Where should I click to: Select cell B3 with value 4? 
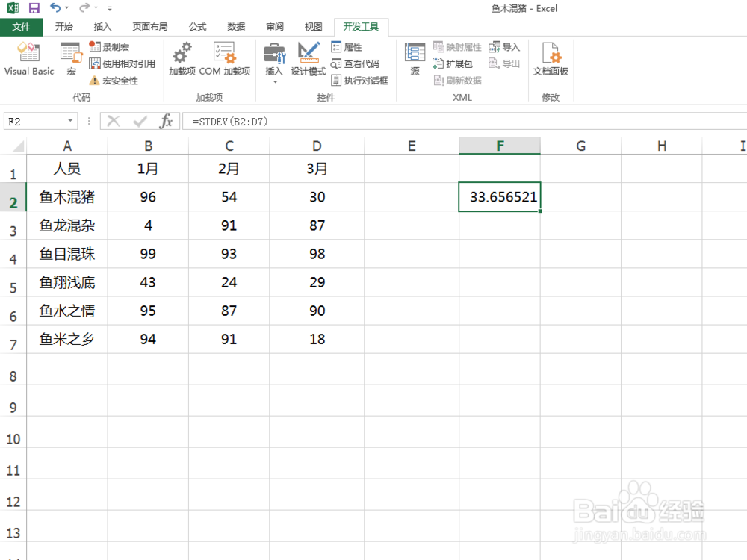pos(148,225)
